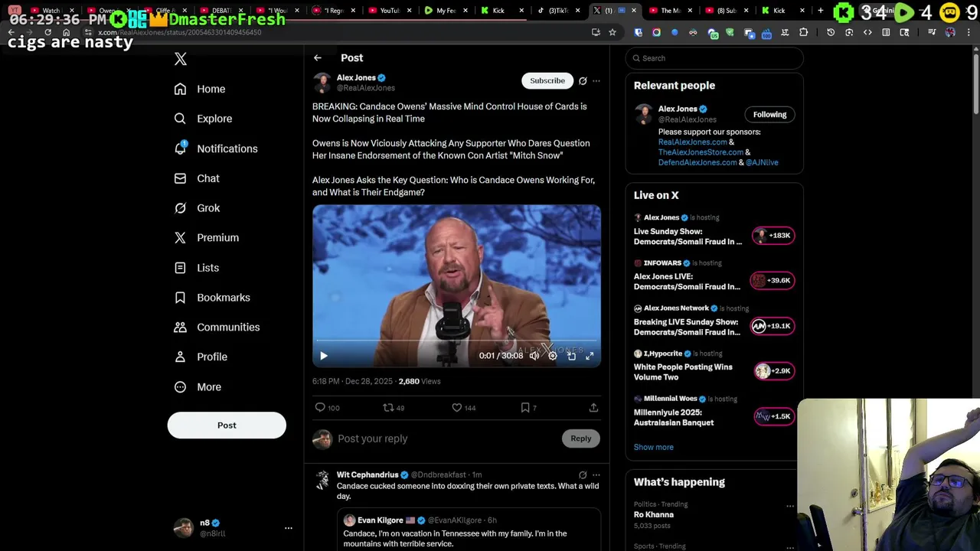This screenshot has height=551, width=980.
Task: Open the Ro Khanna trending topic
Action: coord(654,515)
